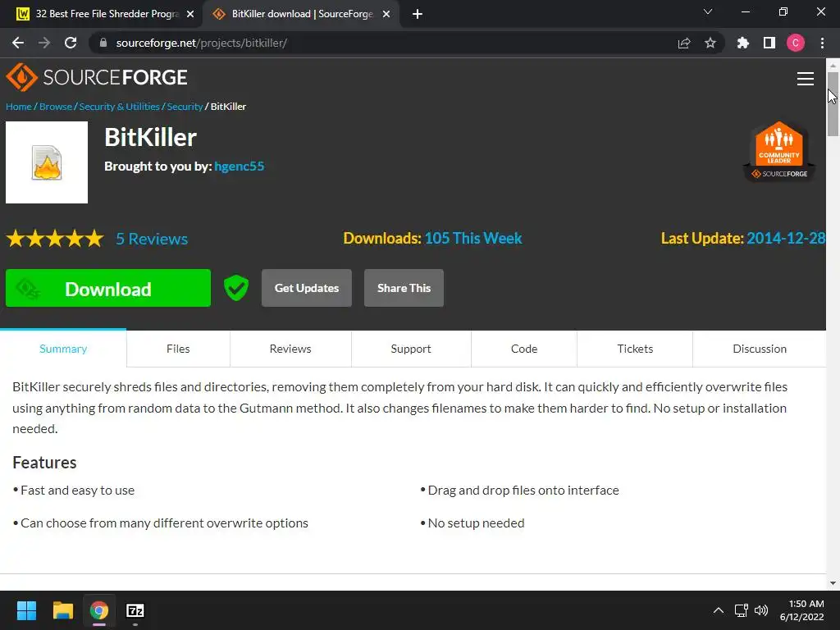Image resolution: width=840 pixels, height=630 pixels.
Task: Click the Home breadcrumb link
Action: [x=19, y=107]
